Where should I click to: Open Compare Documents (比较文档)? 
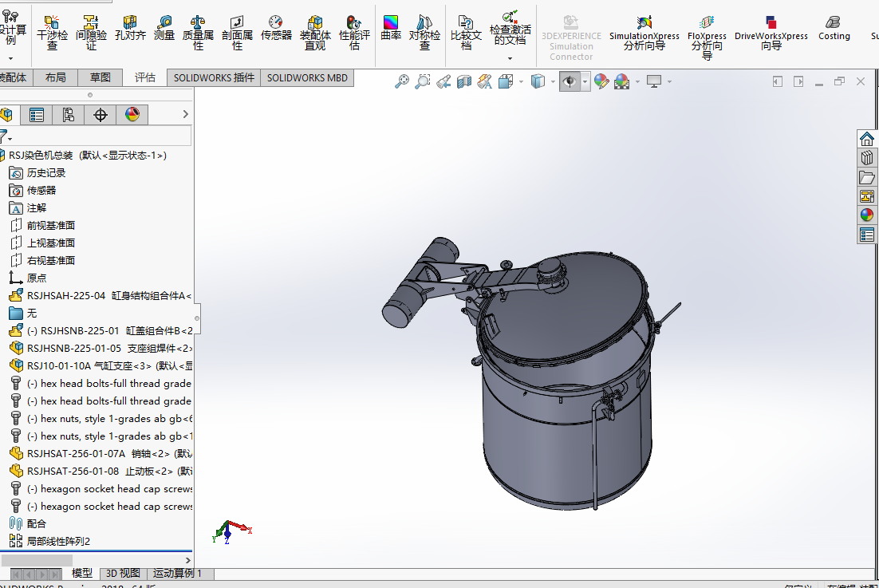point(466,33)
